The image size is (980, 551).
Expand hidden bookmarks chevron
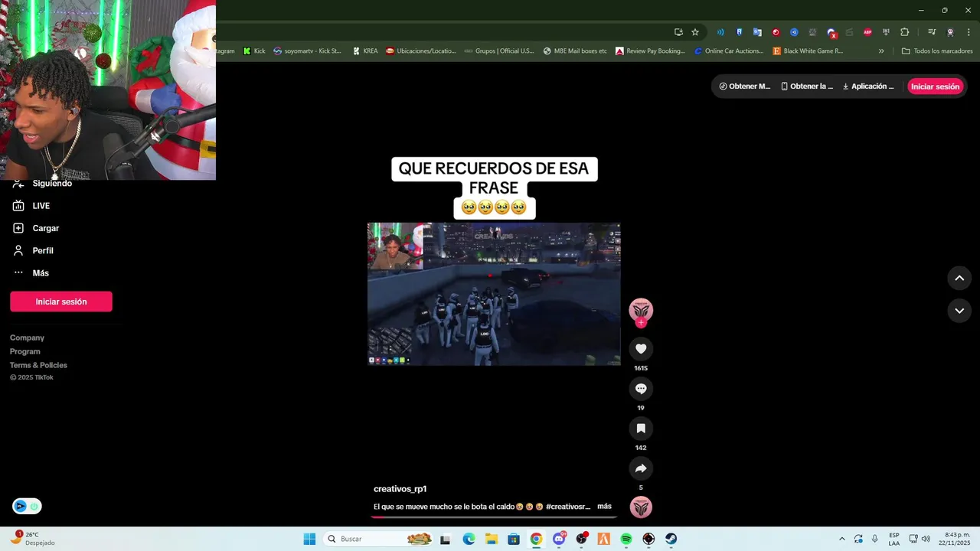point(881,51)
